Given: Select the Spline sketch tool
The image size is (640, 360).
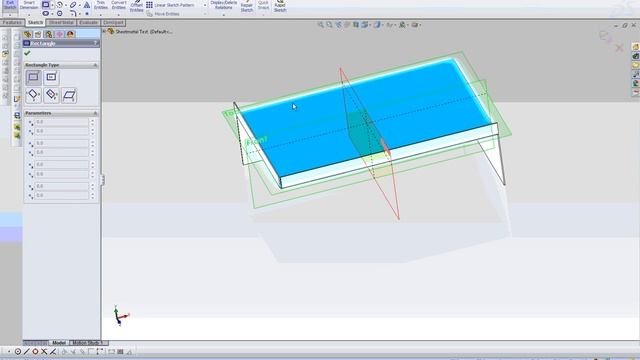Looking at the screenshot, I should tap(73, 4).
